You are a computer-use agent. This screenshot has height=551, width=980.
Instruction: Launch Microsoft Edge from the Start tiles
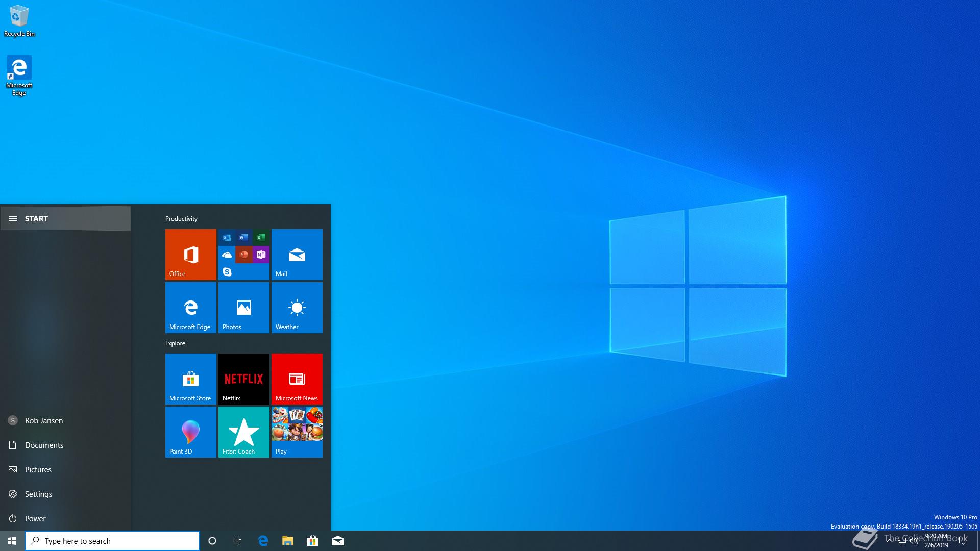click(x=191, y=307)
